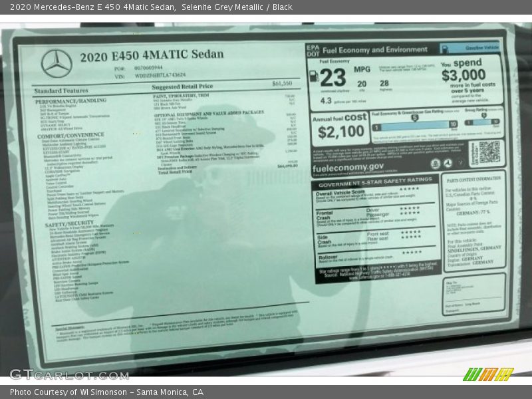Click the '$61,550' price value
Screen dimensions: 532x399
(282, 83)
